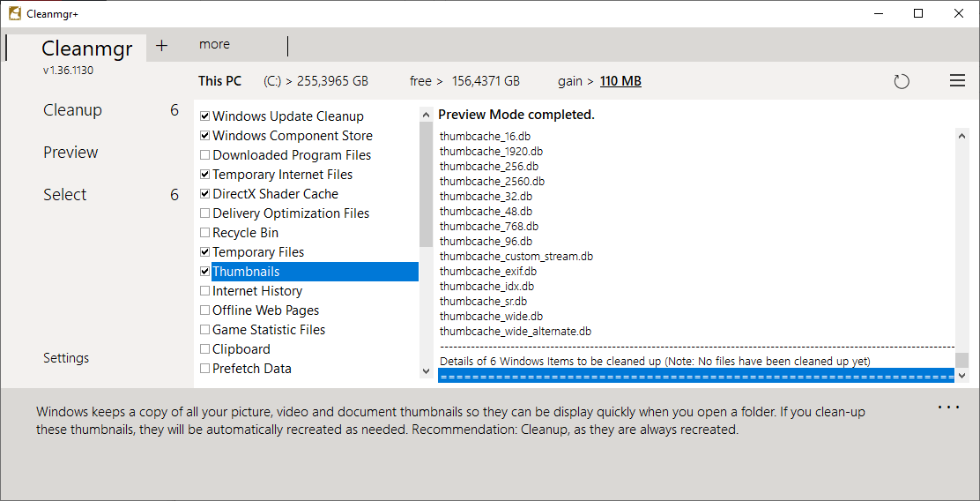Screen dimensions: 980x501
Task: Click the Cleanmgr+ app icon in the title bar
Action: 14,13
